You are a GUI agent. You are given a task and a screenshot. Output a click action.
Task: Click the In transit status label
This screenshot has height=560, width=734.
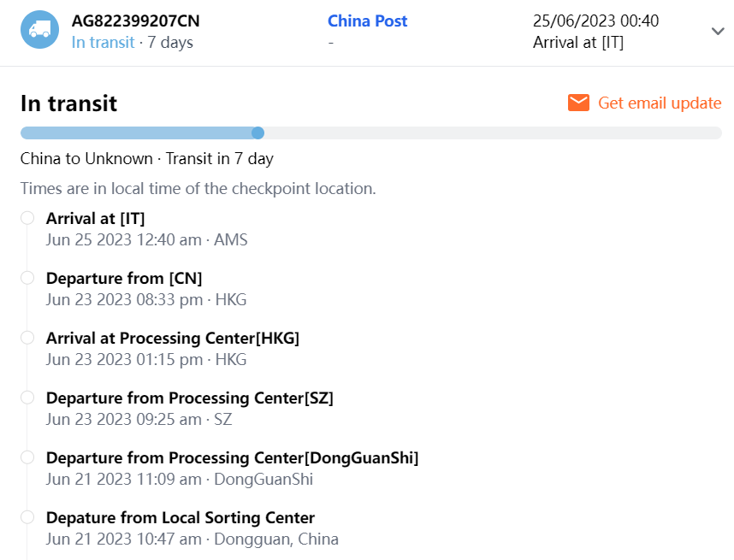click(103, 43)
